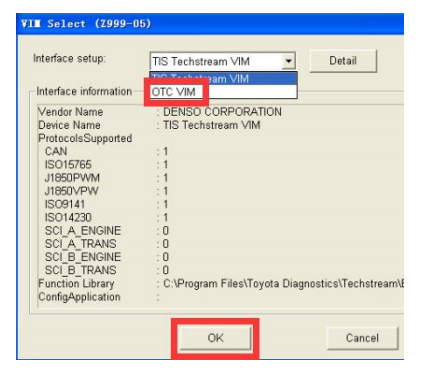Click the SCI_A_TRANS protocol row
This screenshot has width=428, height=379.
click(x=107, y=244)
